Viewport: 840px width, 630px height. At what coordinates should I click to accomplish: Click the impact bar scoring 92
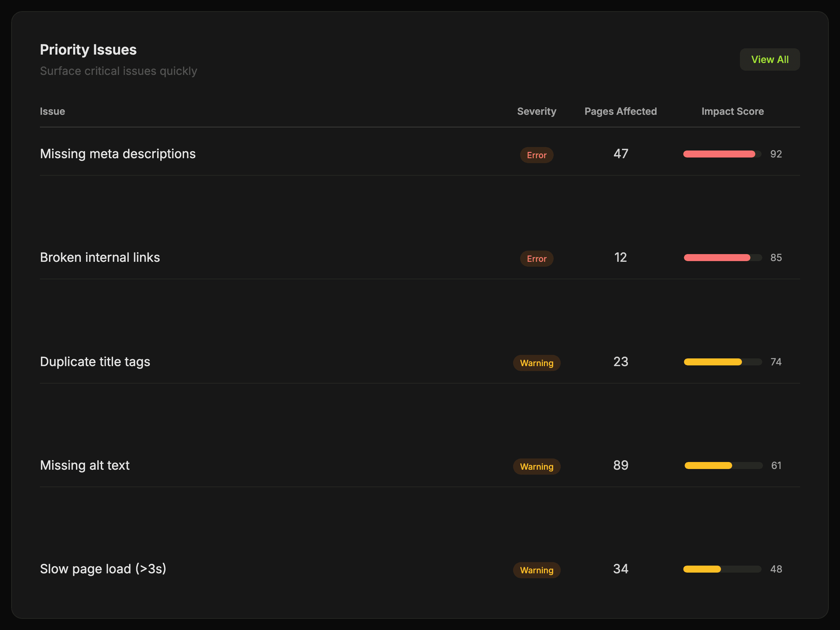pos(721,154)
